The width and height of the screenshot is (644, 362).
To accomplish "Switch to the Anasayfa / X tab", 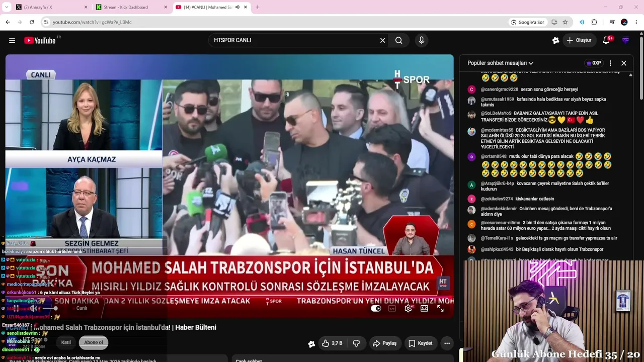I will coord(50,7).
